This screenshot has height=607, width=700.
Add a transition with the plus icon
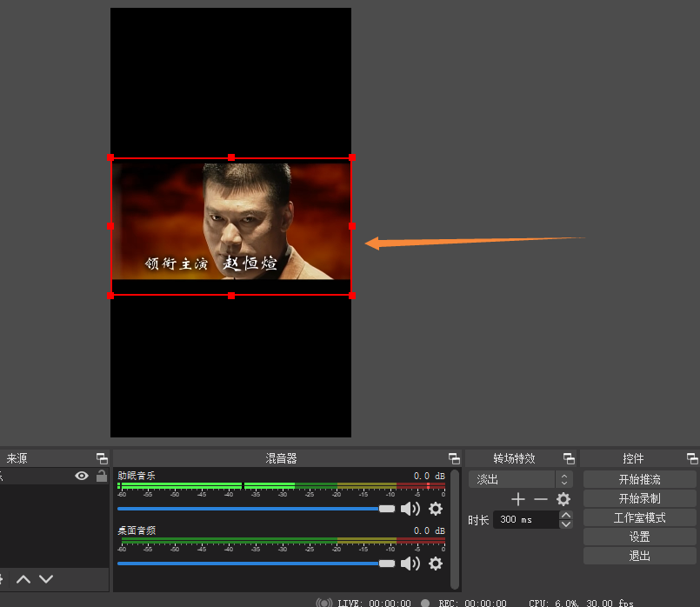(518, 499)
